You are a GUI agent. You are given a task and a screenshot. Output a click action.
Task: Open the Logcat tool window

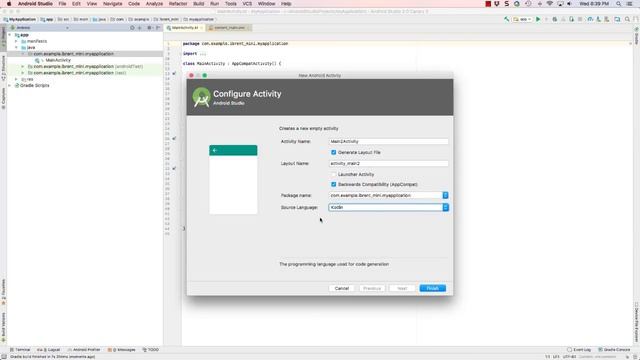tap(49, 350)
